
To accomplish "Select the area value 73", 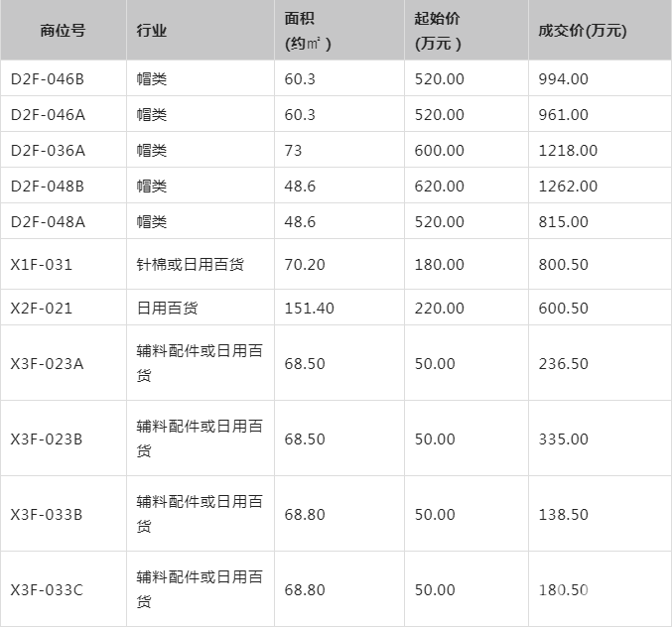I will click(x=293, y=151).
